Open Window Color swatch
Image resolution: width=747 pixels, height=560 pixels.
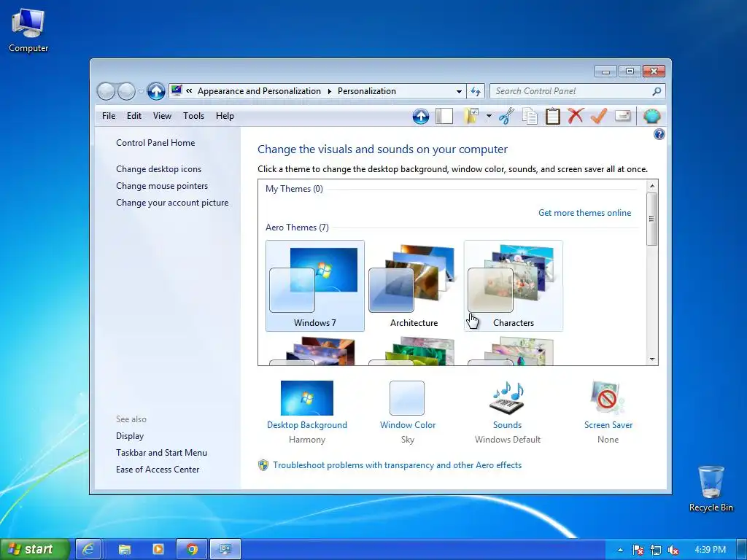pos(407,398)
